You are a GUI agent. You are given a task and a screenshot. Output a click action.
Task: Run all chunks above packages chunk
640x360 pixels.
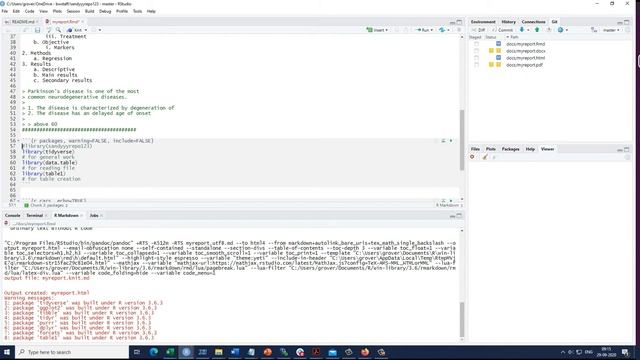(x=443, y=141)
